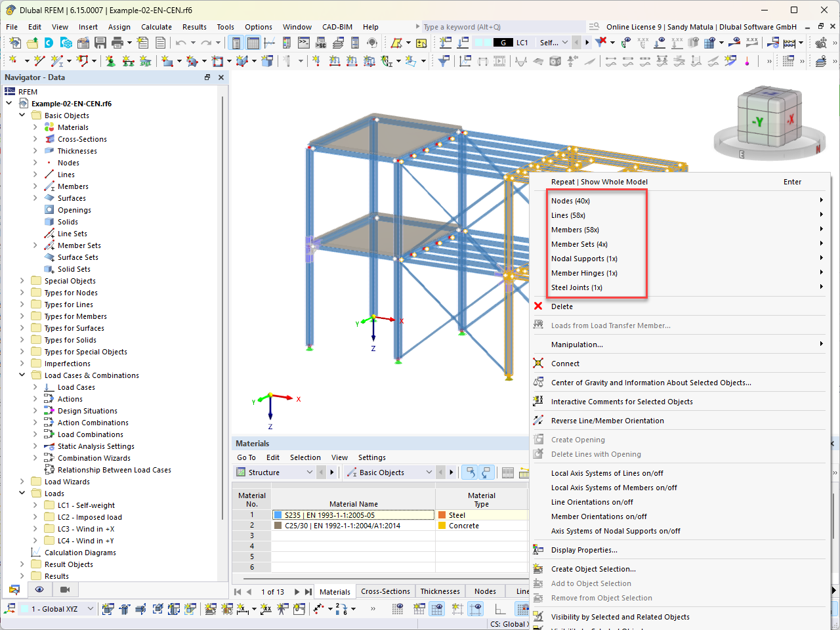Collapse the Load Cases & Combinations node

[22, 375]
